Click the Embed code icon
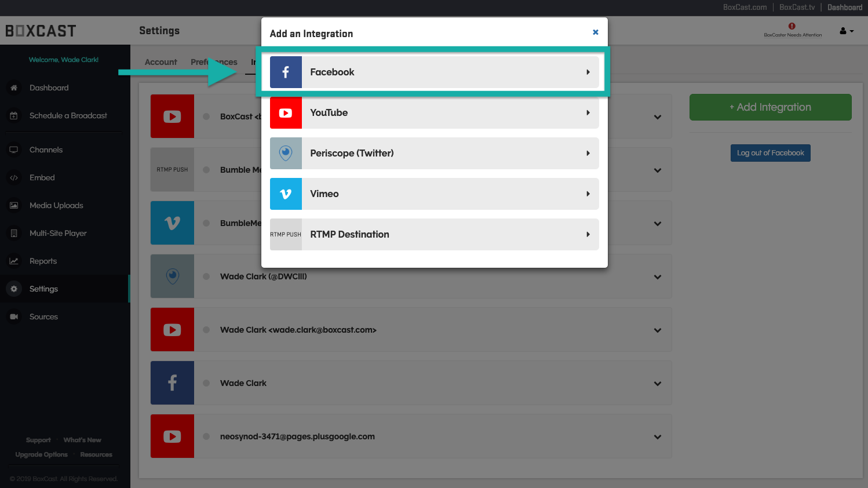868x488 pixels. coord(14,178)
